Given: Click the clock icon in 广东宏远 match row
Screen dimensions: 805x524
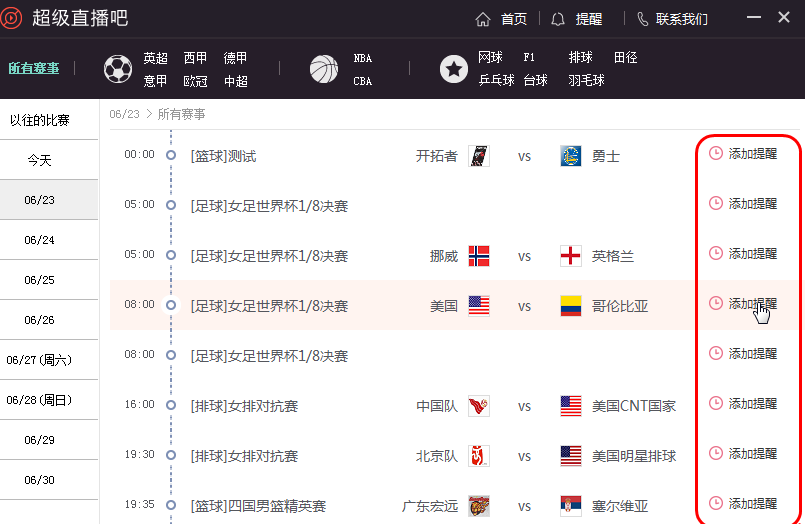Looking at the screenshot, I should coord(716,503).
